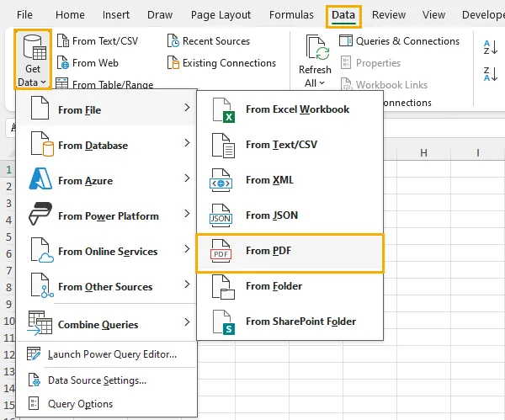505x420 pixels.
Task: Click the Queries & Connections icon
Action: [346, 41]
